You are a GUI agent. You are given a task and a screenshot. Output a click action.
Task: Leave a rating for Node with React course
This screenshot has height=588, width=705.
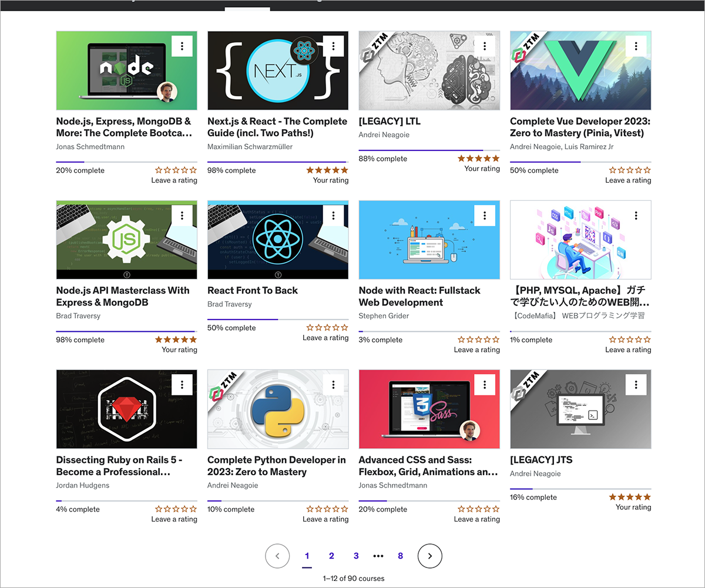tap(478, 340)
